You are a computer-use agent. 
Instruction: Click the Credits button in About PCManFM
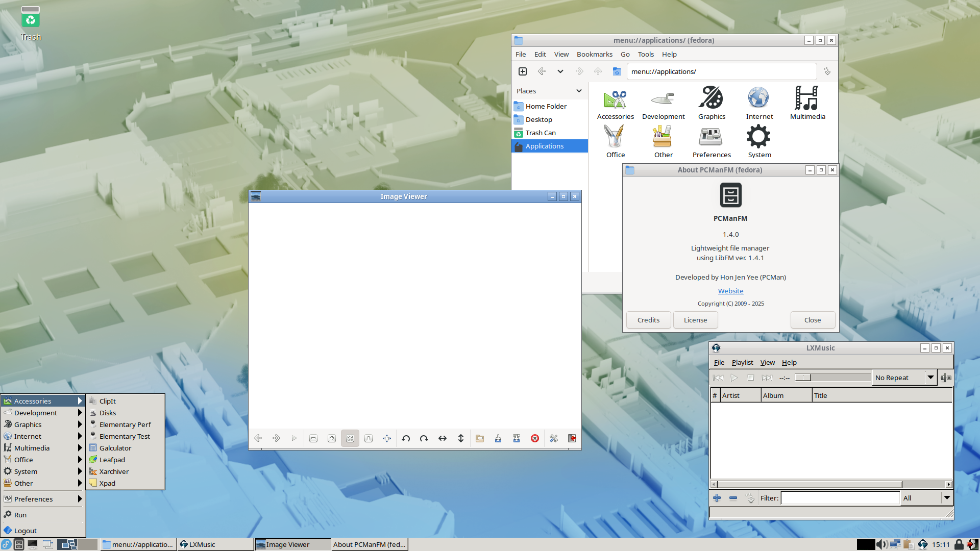[648, 320]
